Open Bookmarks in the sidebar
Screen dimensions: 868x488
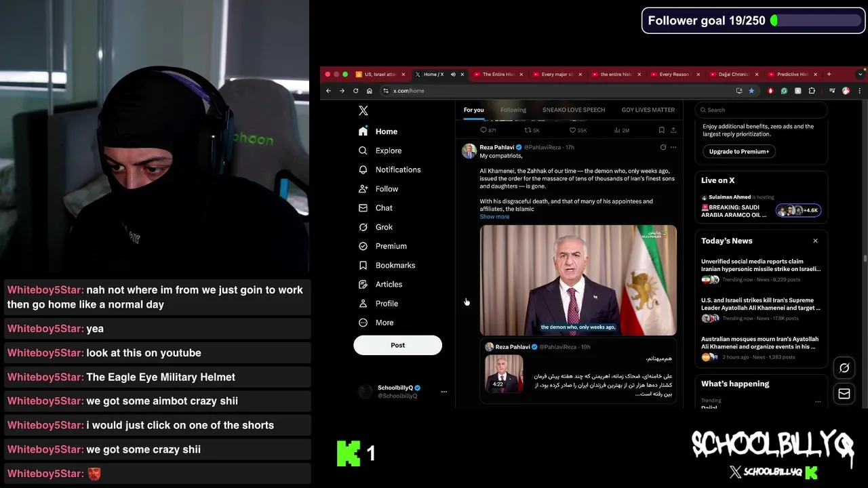point(387,265)
